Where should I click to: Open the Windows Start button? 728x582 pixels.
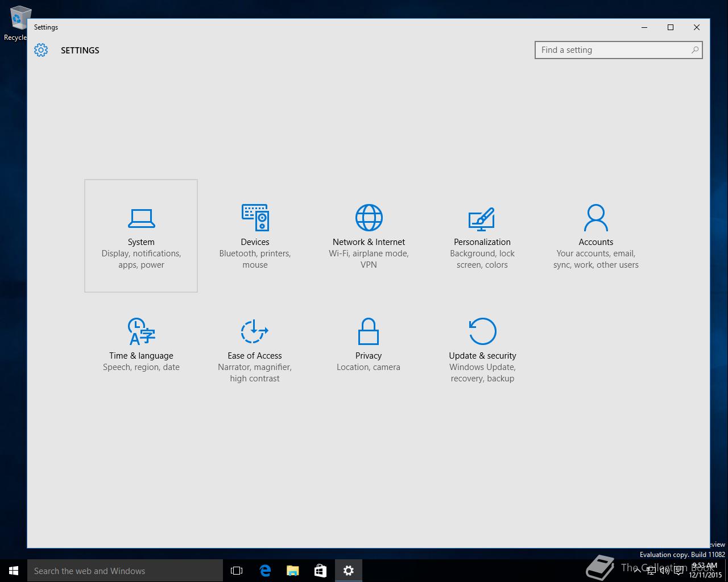(x=14, y=571)
